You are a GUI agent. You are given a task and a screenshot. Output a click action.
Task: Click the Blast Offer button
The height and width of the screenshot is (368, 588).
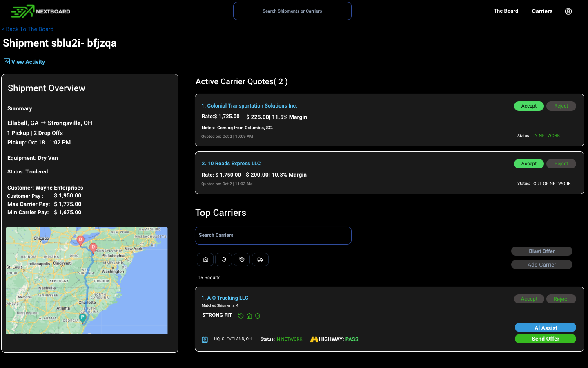coord(542,251)
